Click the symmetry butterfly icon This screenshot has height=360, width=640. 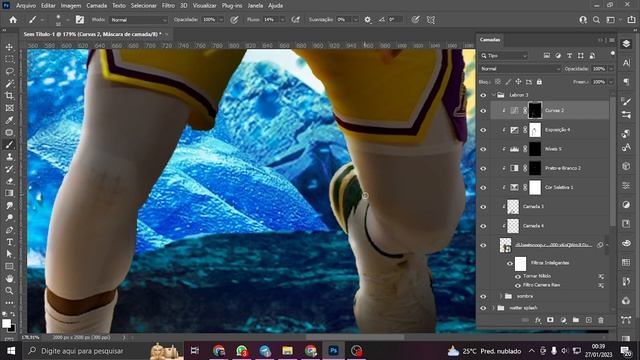point(431,20)
